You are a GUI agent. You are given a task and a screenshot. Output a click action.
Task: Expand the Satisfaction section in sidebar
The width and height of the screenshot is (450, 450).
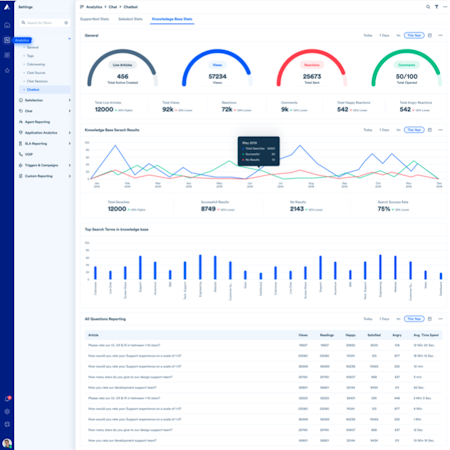[45, 100]
